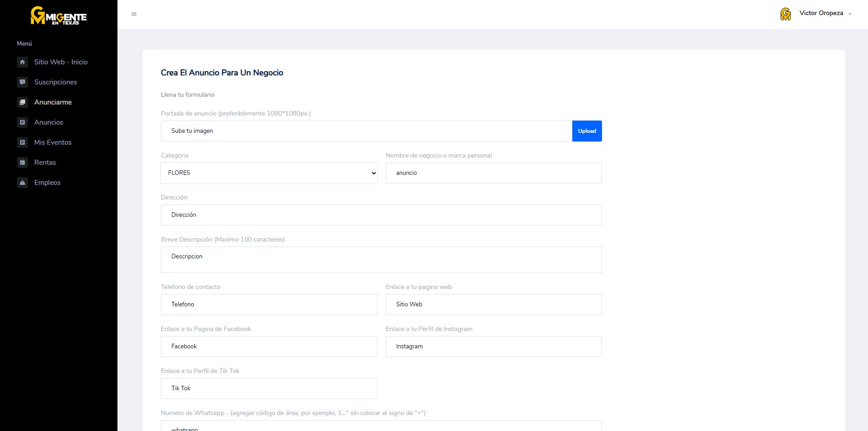Go to Suscripciones in the sidebar
The width and height of the screenshot is (868, 431).
[x=55, y=82]
